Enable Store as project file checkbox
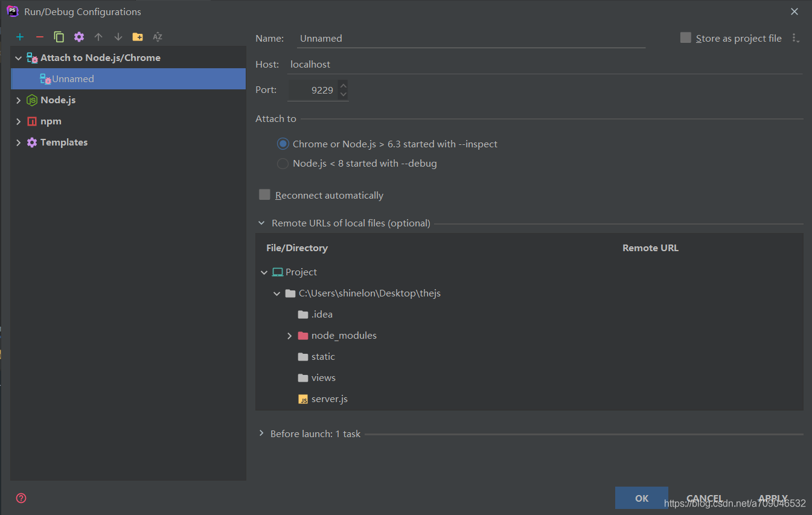Screen dimensions: 812x515 click(x=686, y=38)
